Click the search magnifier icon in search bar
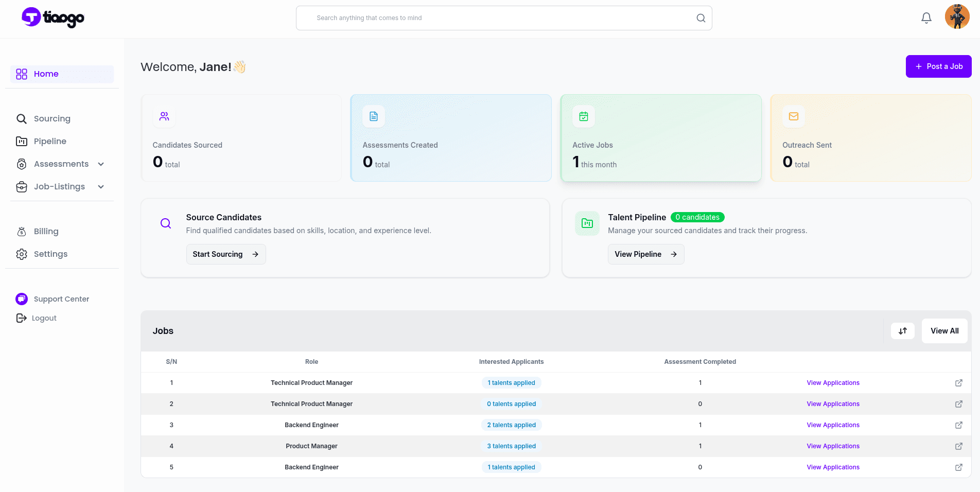This screenshot has height=492, width=980. tap(701, 18)
